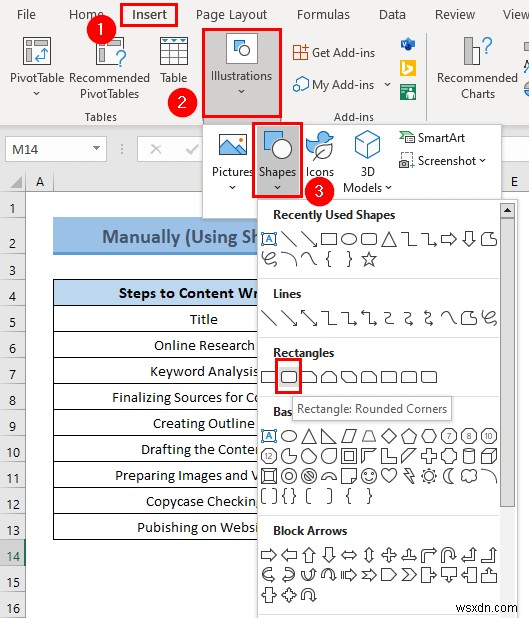Image resolution: width=529 pixels, height=618 pixels.
Task: Open the Screenshot dropdown
Action: tap(442, 161)
